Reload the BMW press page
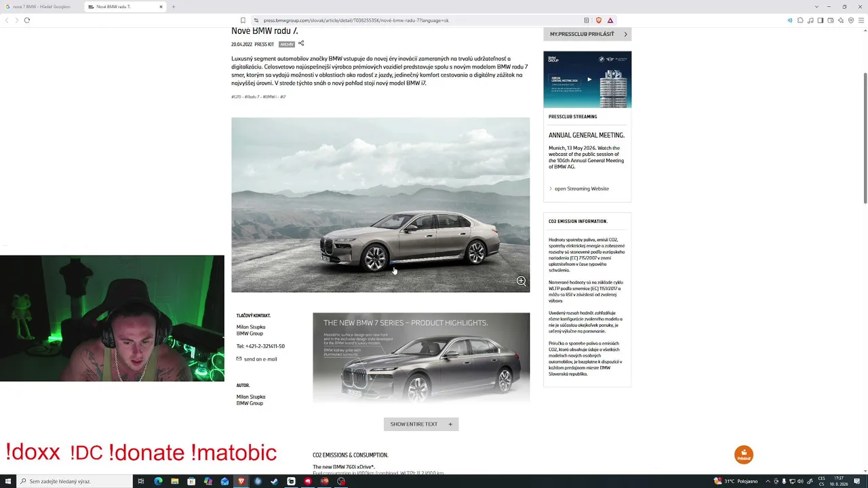 pyautogui.click(x=27, y=20)
